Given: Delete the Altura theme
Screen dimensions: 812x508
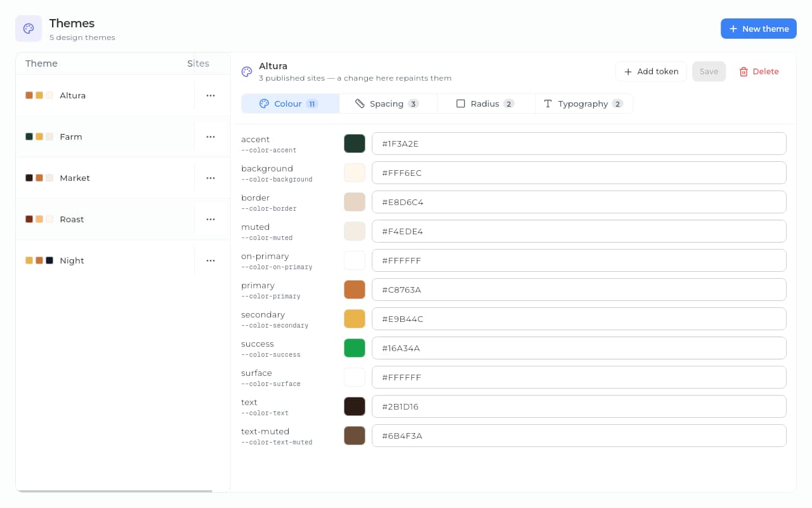Looking at the screenshot, I should click(x=759, y=71).
